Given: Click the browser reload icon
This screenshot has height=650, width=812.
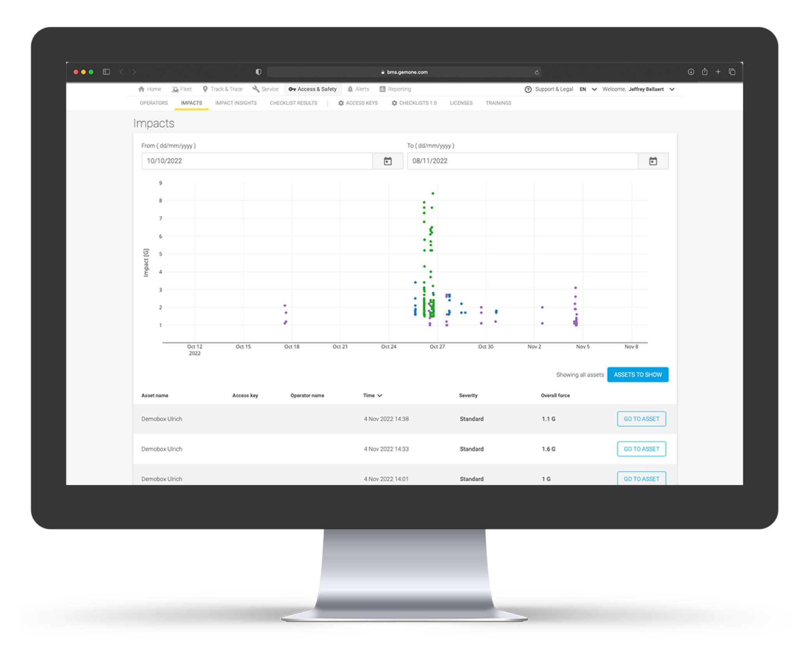Looking at the screenshot, I should coord(536,72).
